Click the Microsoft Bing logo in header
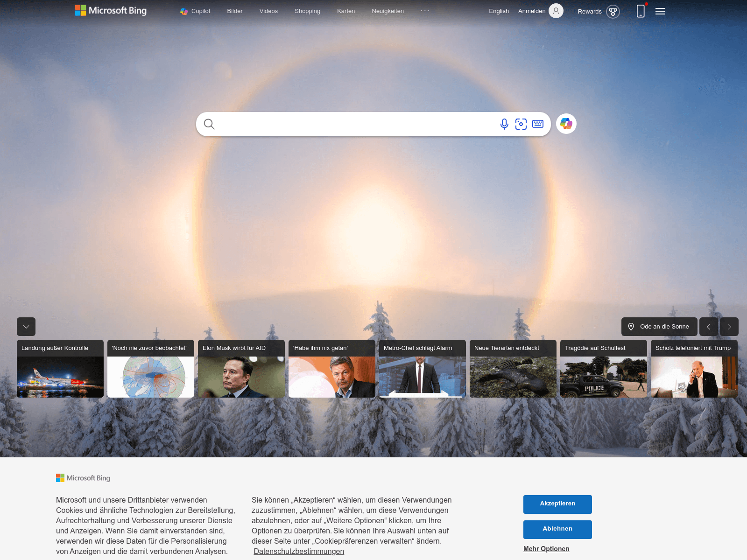Viewport: 747px width, 560px height. coord(111,11)
